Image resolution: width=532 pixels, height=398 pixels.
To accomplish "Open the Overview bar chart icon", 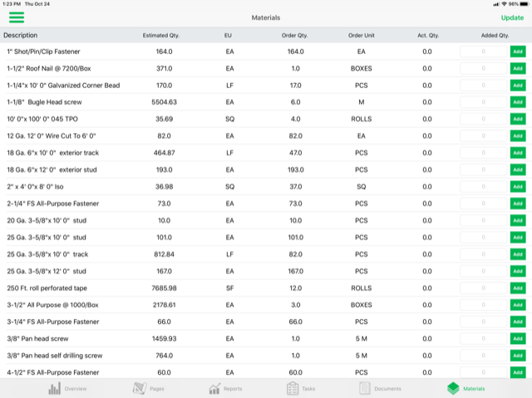I will pos(54,388).
